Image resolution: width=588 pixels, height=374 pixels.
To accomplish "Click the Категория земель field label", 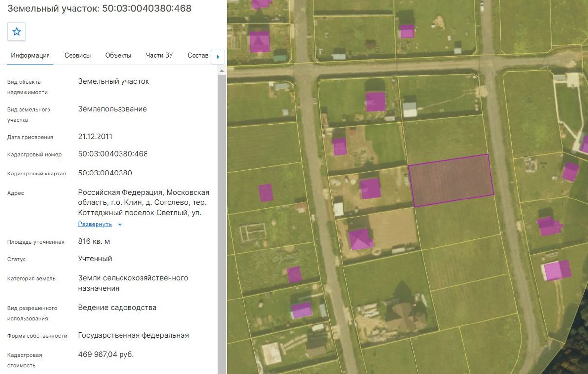I will click(x=31, y=279).
